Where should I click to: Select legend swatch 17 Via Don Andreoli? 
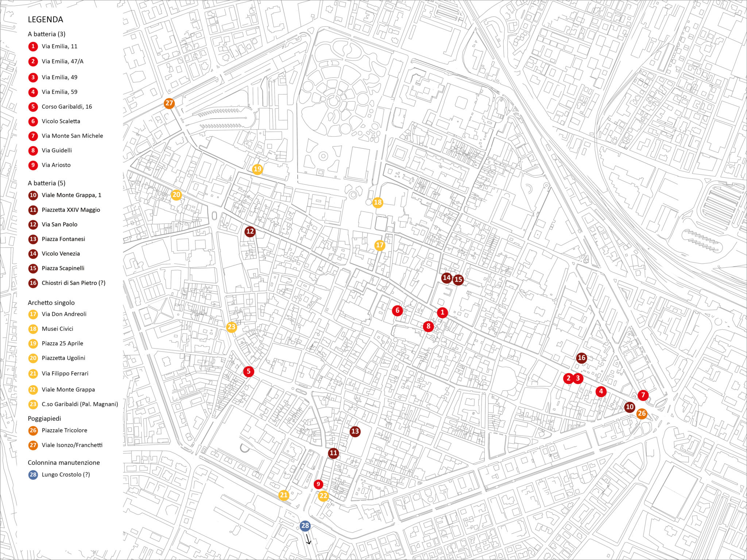[x=33, y=314]
